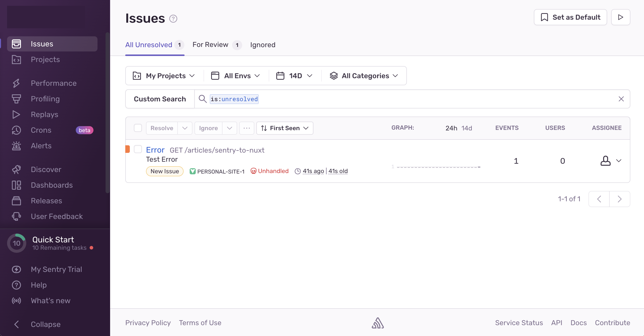Open Discover telescope icon
The height and width of the screenshot is (336, 644).
pos(16,170)
